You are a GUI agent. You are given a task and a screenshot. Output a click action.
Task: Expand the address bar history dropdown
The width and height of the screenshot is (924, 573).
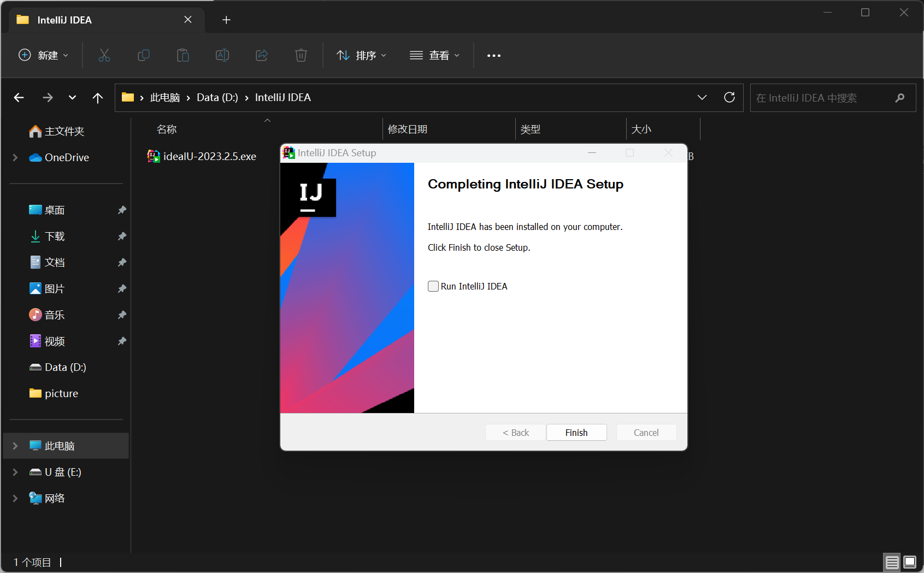coord(702,97)
